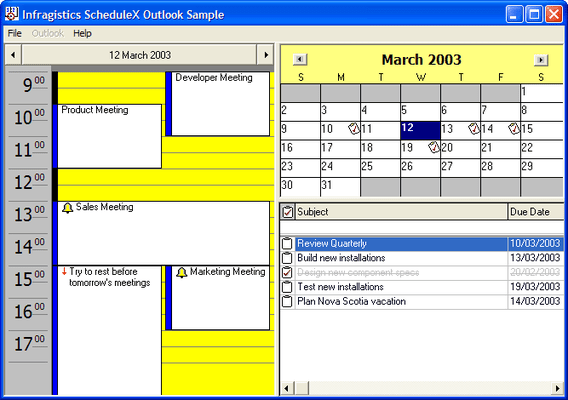Open the greyed-out Outlook menu

pos(47,33)
